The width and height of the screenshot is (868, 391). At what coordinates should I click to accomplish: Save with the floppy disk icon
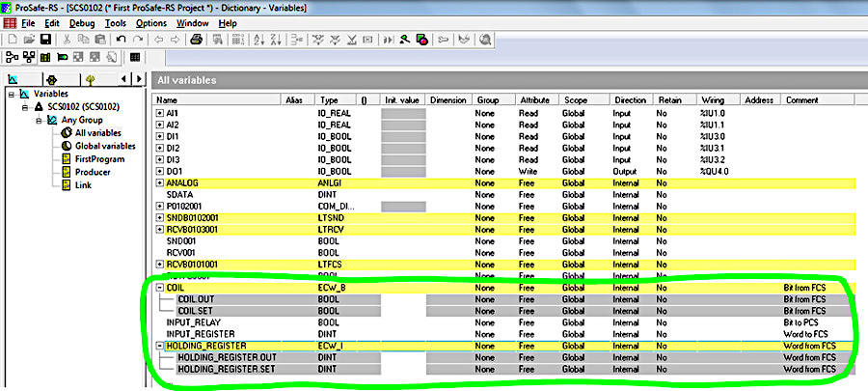coord(45,40)
